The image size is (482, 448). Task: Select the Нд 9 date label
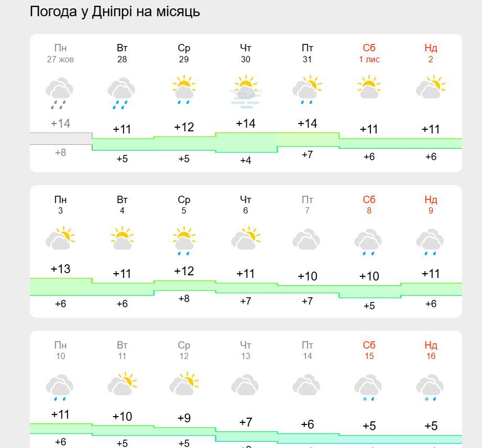pos(430,205)
